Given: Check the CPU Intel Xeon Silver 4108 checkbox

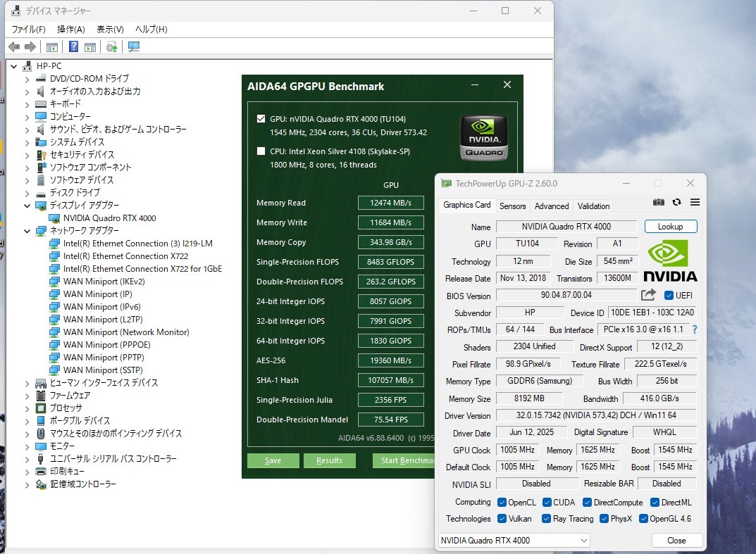Looking at the screenshot, I should [x=261, y=151].
